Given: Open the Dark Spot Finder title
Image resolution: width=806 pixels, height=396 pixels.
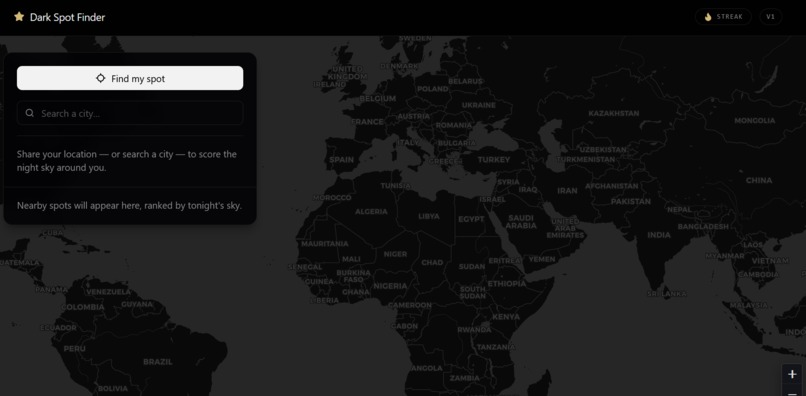Looking at the screenshot, I should [x=67, y=17].
